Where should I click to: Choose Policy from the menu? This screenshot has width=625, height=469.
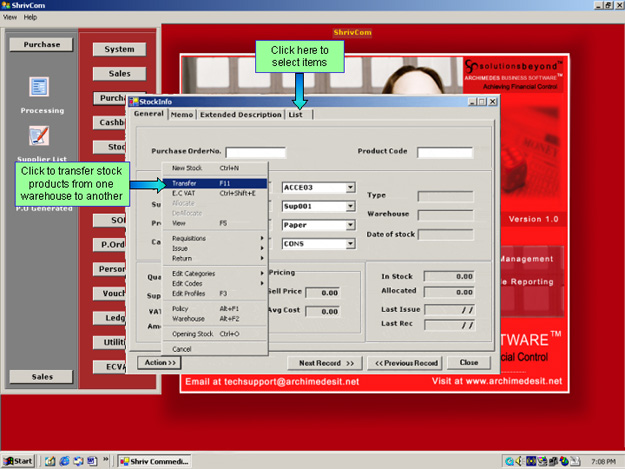[215, 309]
